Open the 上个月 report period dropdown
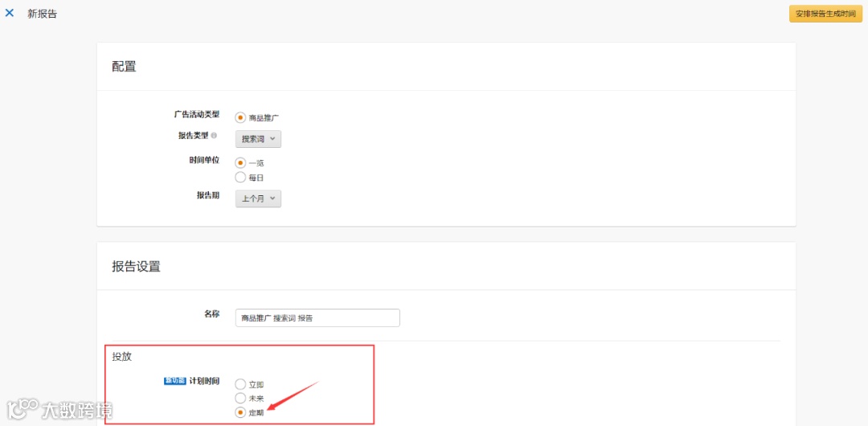Viewport: 868px width, 426px height. pyautogui.click(x=258, y=199)
